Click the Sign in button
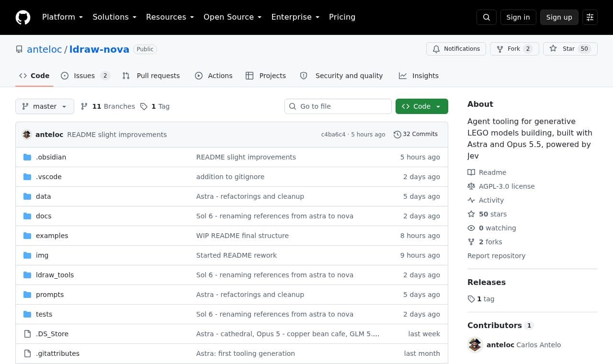613x364 pixels. [518, 17]
